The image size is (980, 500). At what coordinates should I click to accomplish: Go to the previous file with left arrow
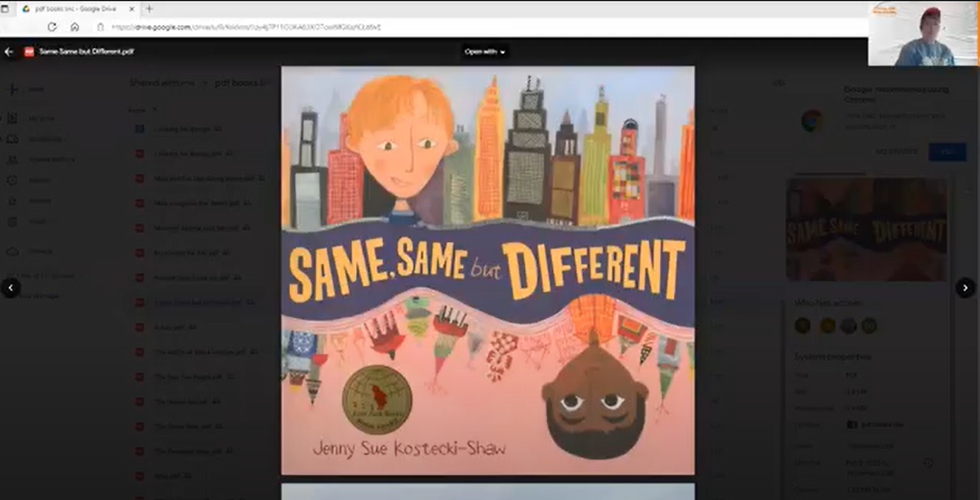(11, 288)
